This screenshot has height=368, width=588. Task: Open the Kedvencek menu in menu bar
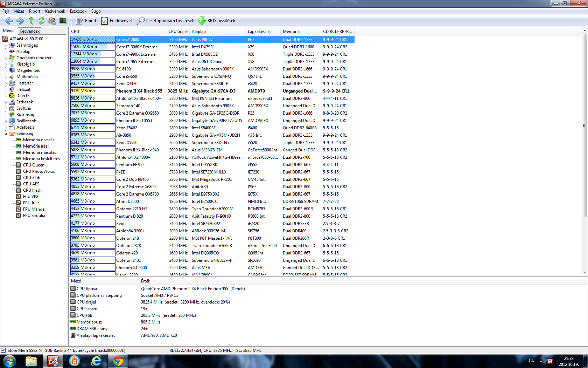[55, 11]
